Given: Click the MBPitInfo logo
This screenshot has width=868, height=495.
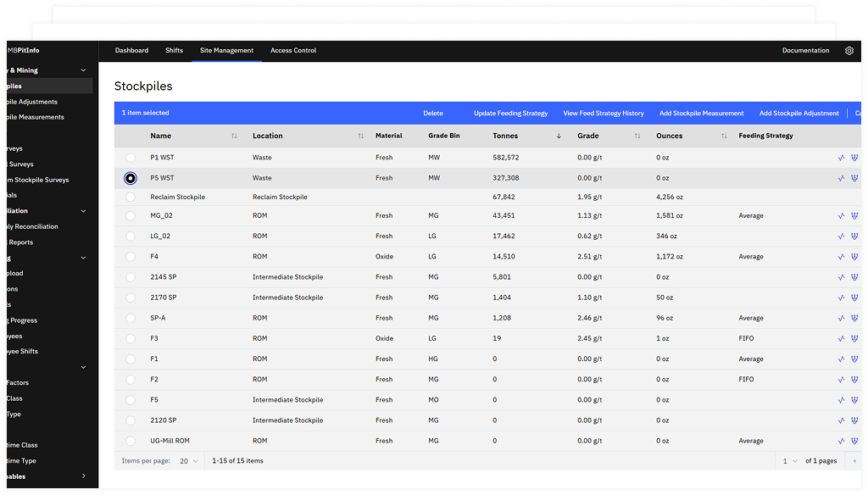Looking at the screenshot, I should click(x=23, y=50).
